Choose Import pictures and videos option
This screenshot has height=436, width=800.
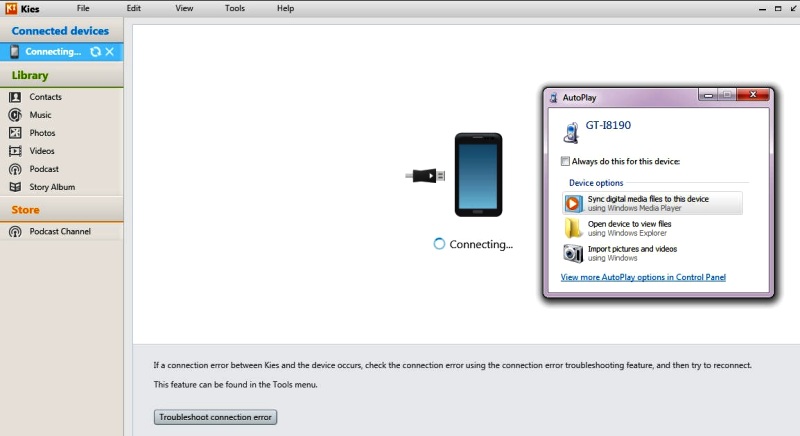coord(653,253)
